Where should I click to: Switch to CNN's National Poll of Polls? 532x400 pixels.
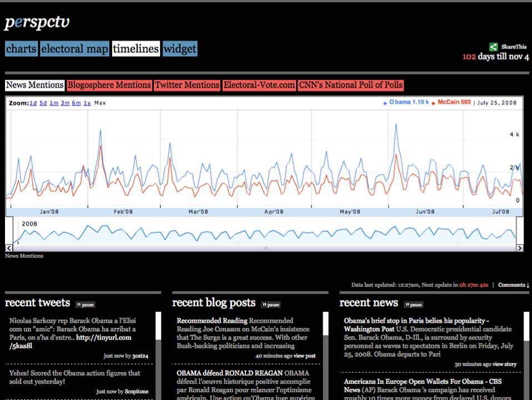(x=351, y=85)
